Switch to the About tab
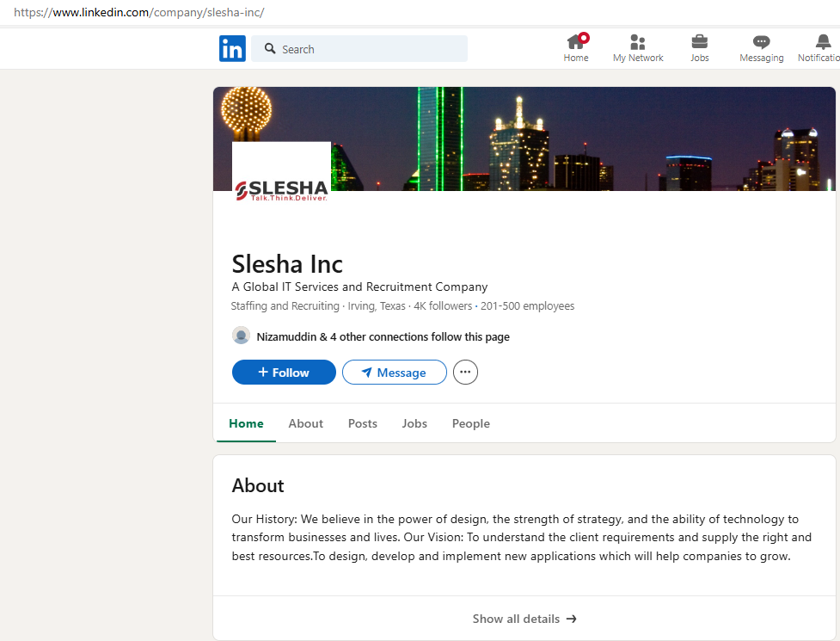The width and height of the screenshot is (840, 641). click(x=305, y=423)
